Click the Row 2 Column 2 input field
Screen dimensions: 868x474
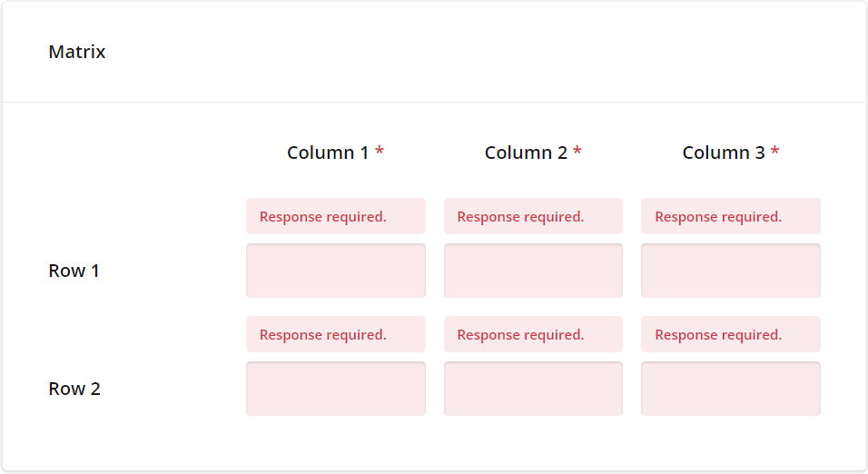[x=533, y=389]
